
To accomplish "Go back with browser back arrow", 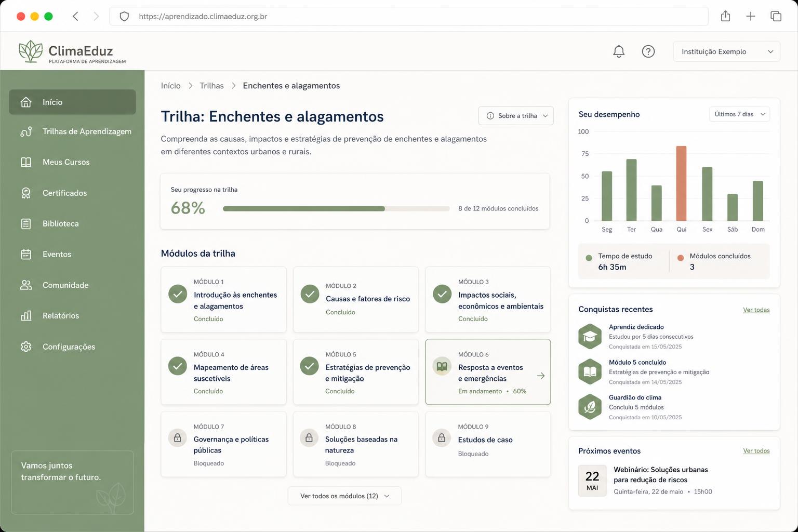I will point(75,16).
